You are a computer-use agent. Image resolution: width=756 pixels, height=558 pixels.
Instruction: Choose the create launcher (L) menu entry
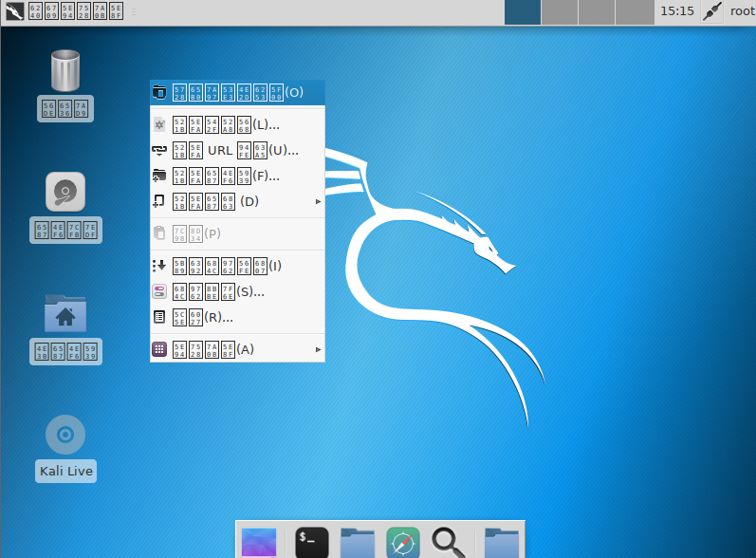pyautogui.click(x=237, y=125)
